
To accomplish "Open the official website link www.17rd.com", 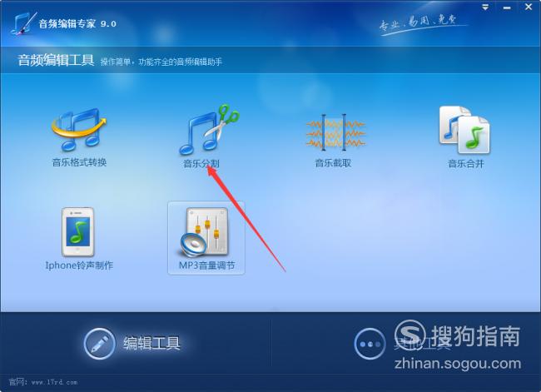I will [54, 382].
